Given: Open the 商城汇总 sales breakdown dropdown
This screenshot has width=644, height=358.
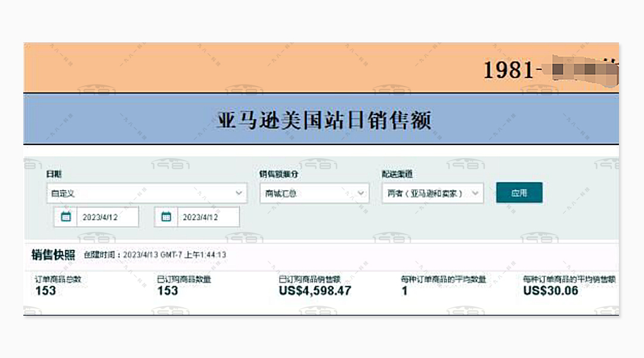Looking at the screenshot, I should (315, 193).
